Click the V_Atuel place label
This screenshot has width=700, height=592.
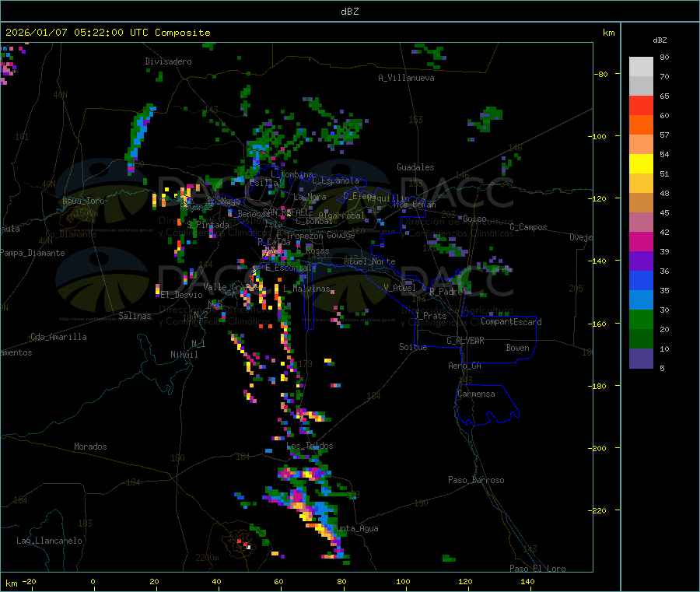[400, 288]
